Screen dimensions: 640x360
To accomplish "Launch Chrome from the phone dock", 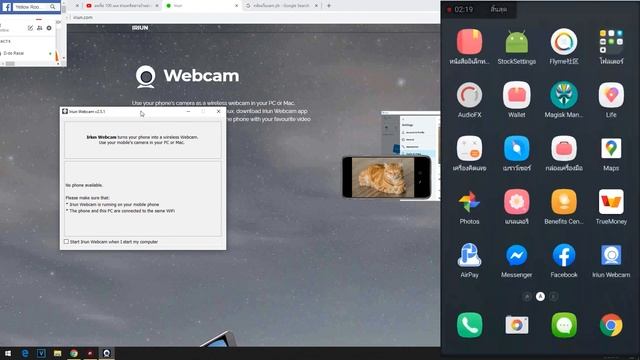I will (611, 325).
